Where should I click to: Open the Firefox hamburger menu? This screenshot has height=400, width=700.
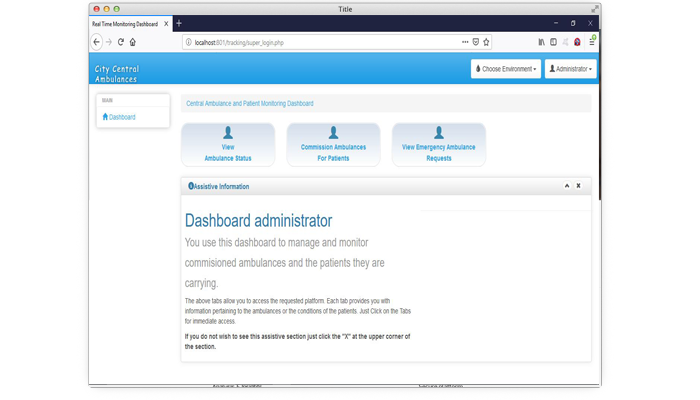coord(591,42)
